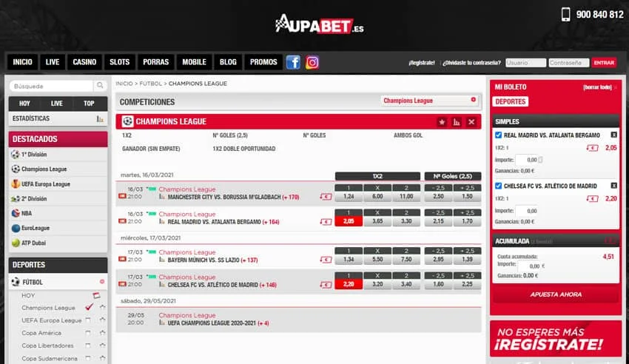Viewport: 629px width, 364px height.
Task: Remove the Champions League competition filter
Action: click(x=474, y=99)
